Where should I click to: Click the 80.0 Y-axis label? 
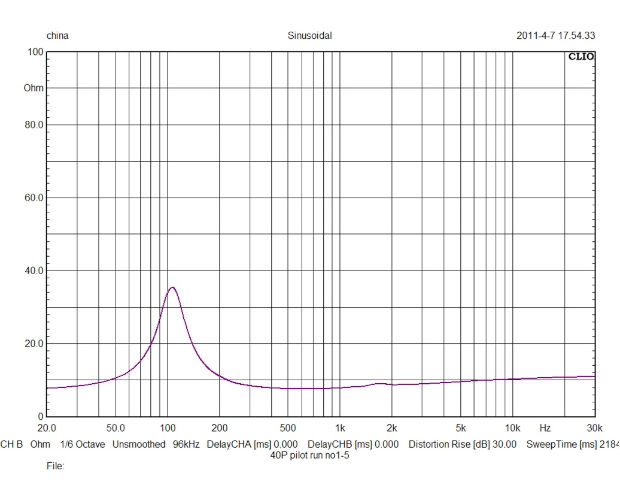(x=34, y=125)
